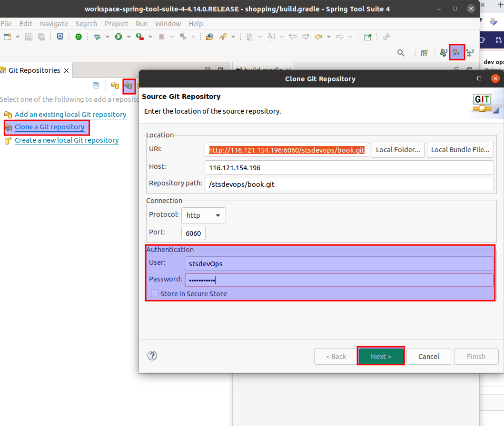This screenshot has height=426, width=504.
Task: Click into the Port field
Action: coord(193,233)
